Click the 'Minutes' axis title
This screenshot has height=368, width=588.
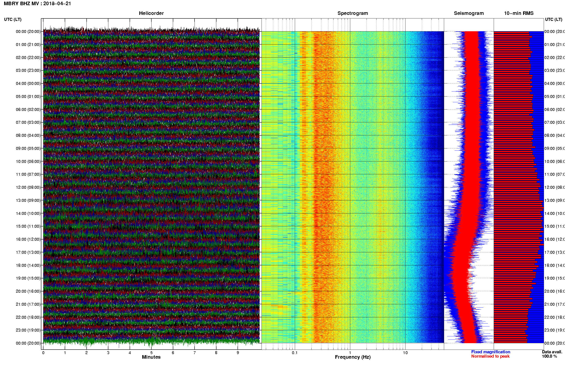(151, 357)
